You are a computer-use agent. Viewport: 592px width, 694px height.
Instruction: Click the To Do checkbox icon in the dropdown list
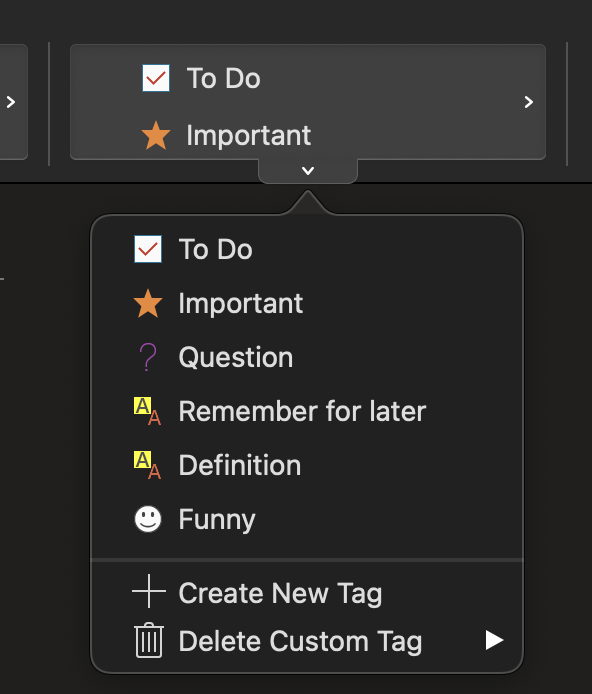pyautogui.click(x=148, y=249)
